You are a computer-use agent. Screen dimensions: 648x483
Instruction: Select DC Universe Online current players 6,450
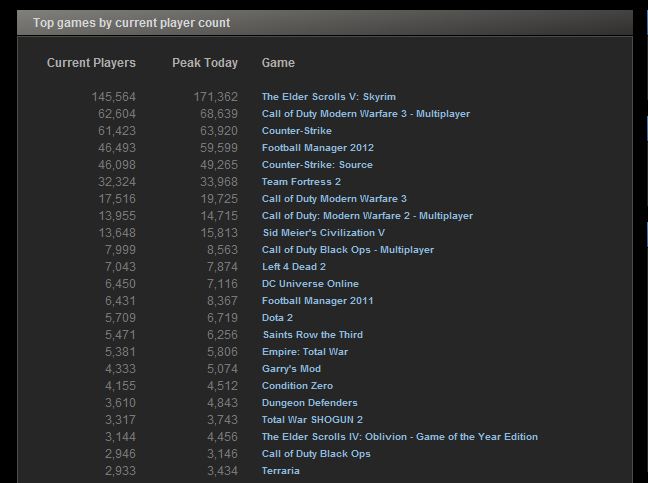click(x=120, y=283)
